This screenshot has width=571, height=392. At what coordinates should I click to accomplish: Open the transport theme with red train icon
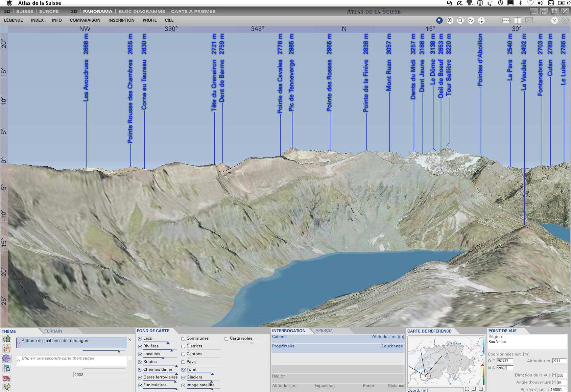tap(6, 378)
